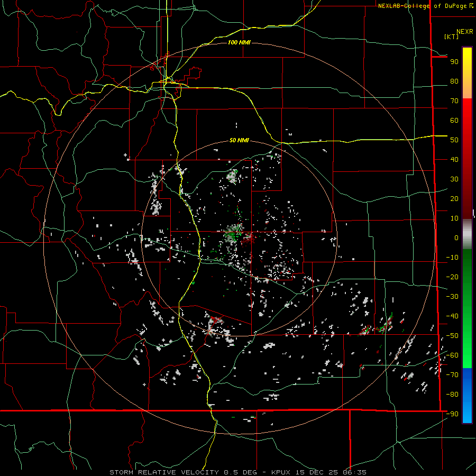
Task: Pick the blue segment of velocity color bar
Action: (467, 396)
